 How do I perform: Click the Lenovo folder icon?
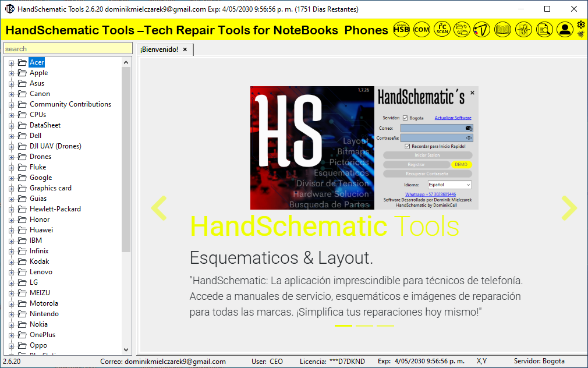point(23,272)
